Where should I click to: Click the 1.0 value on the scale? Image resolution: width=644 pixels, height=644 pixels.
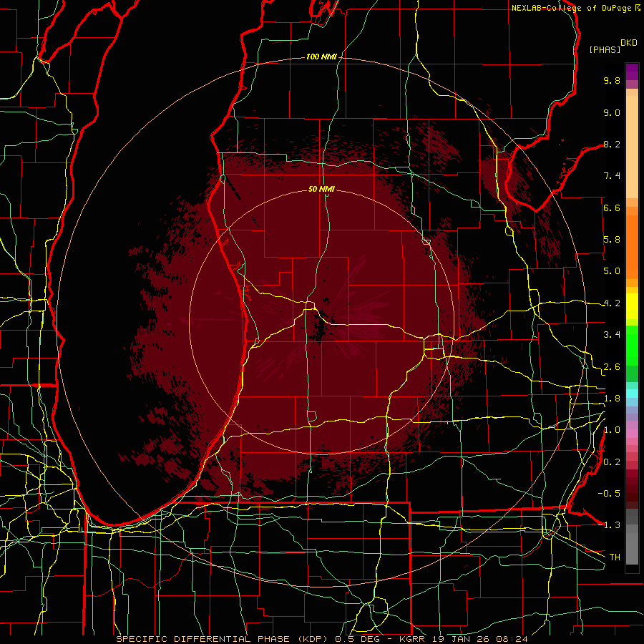click(x=612, y=430)
